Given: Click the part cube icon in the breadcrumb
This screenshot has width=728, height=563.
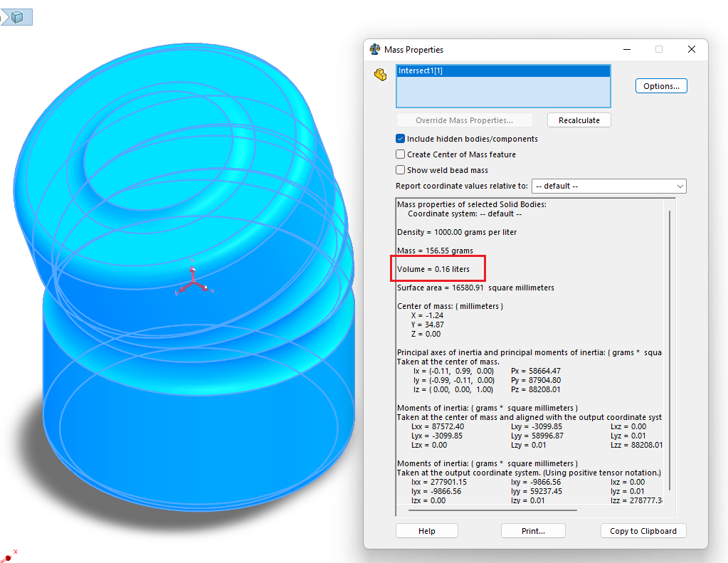Looking at the screenshot, I should (x=18, y=16).
